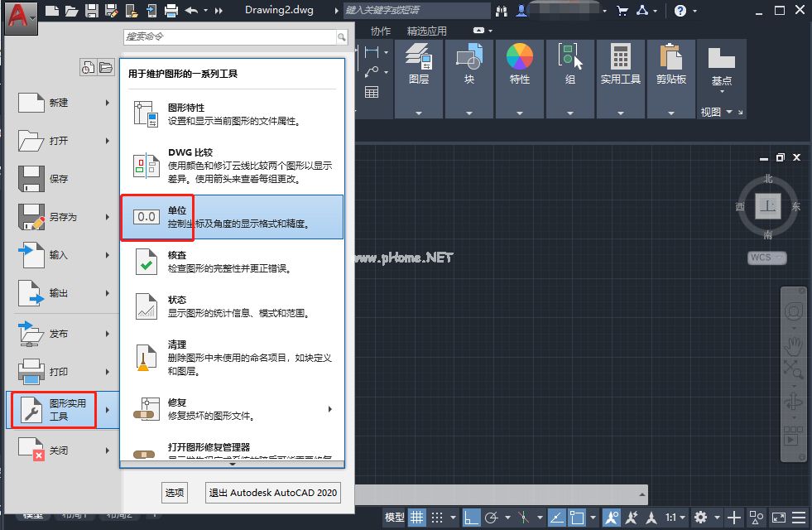Click the 核查 (Audit) checkmark icon
The height and width of the screenshot is (530, 812).
[x=146, y=263]
